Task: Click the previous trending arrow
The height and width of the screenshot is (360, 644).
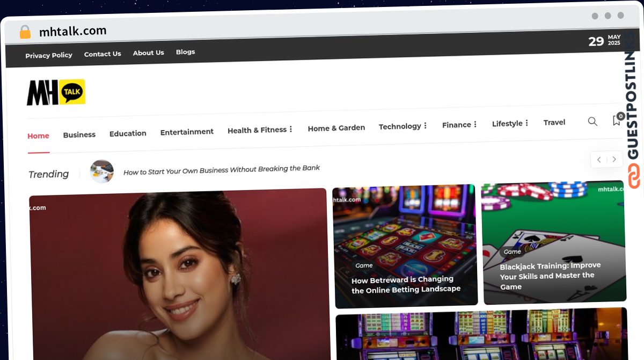Action: point(599,160)
